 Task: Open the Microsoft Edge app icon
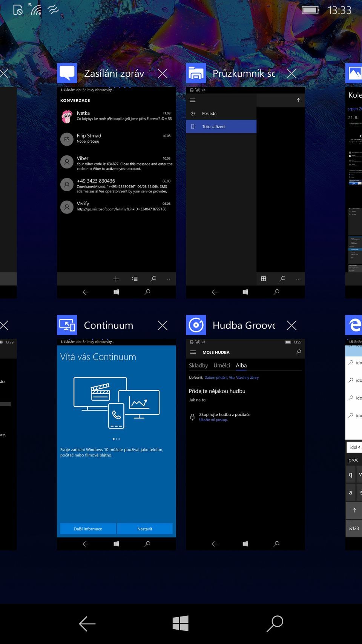tap(354, 325)
